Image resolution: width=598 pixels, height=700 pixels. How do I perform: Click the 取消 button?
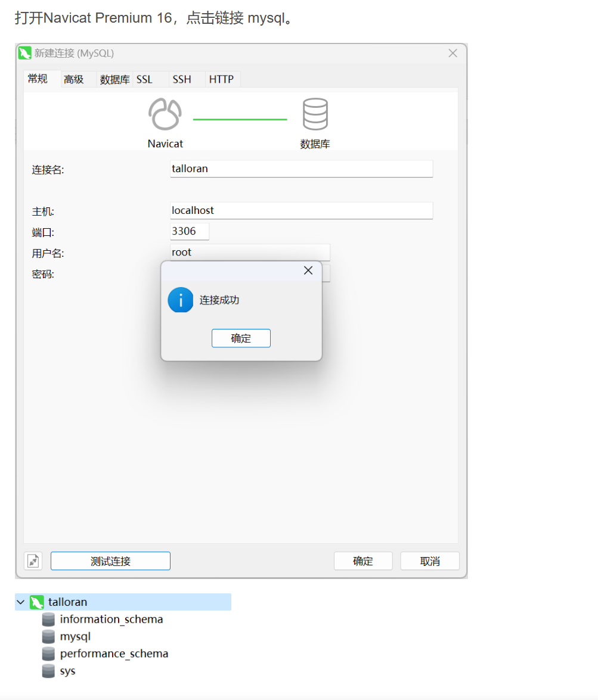[x=430, y=561]
